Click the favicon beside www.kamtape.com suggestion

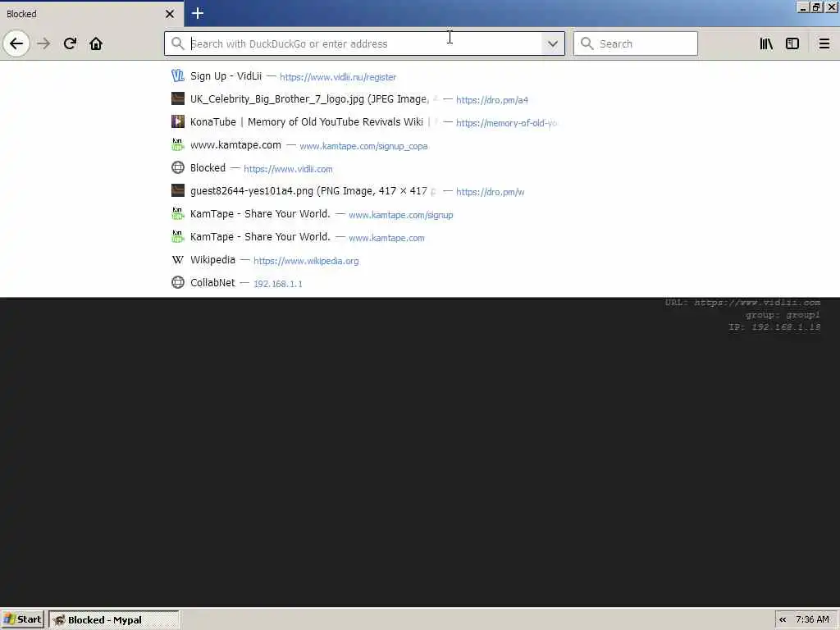pos(178,144)
